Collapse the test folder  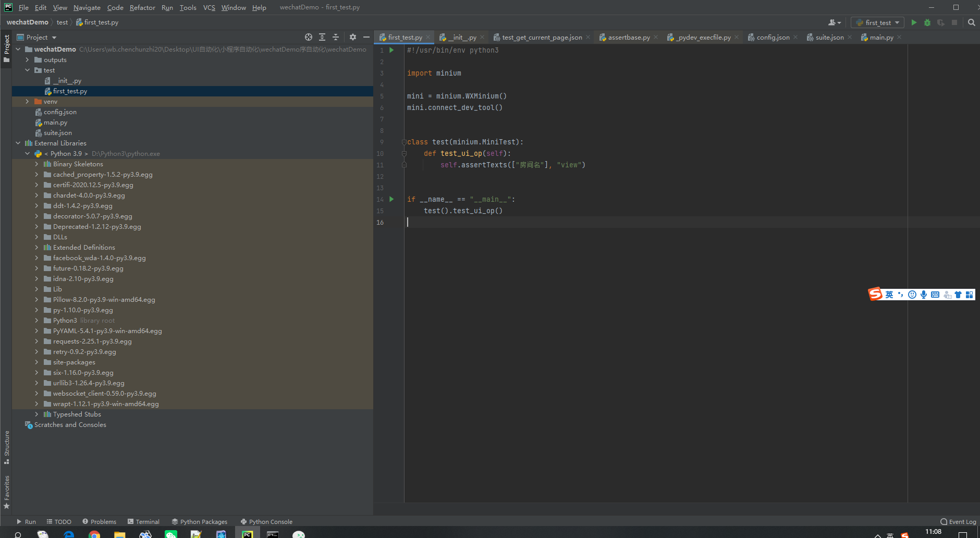coord(27,70)
